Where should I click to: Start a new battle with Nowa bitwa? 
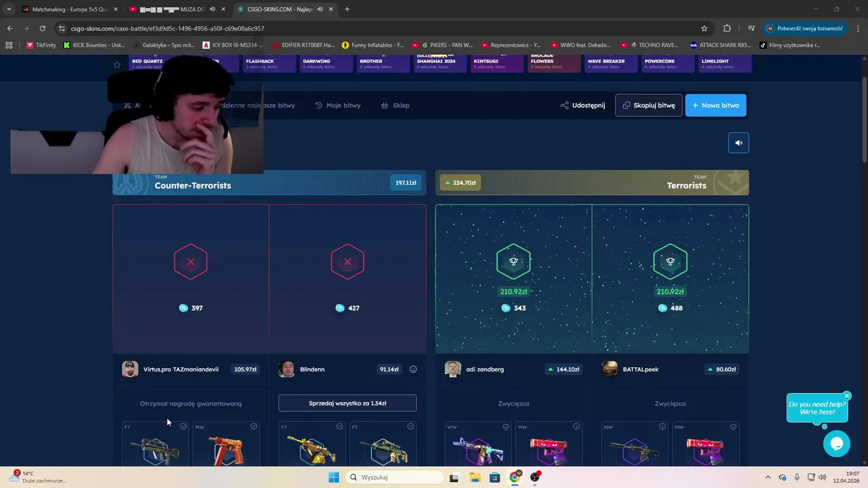click(x=715, y=105)
